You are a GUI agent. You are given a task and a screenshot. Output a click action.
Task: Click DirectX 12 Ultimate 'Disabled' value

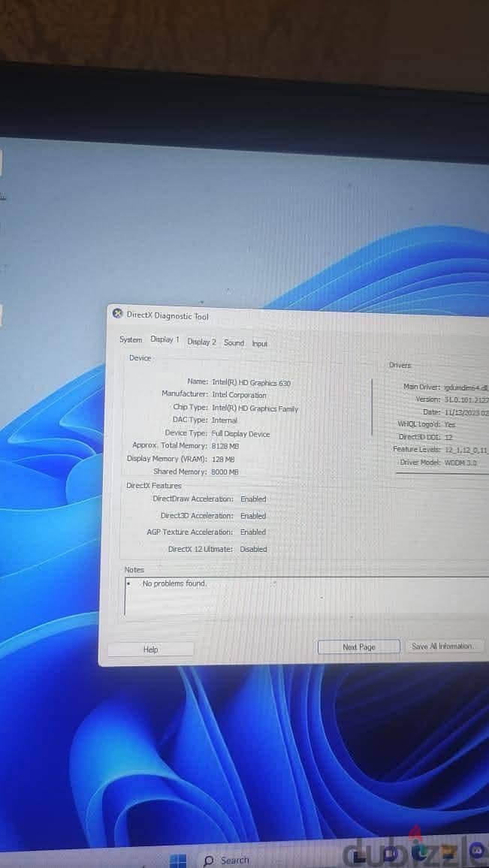click(253, 549)
